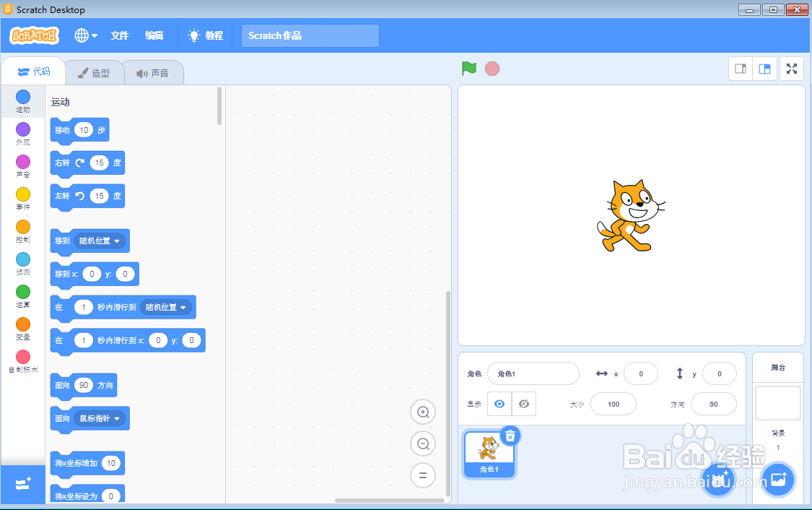
Task: Click 0 value in 将x坐标设为 block
Action: (x=111, y=496)
